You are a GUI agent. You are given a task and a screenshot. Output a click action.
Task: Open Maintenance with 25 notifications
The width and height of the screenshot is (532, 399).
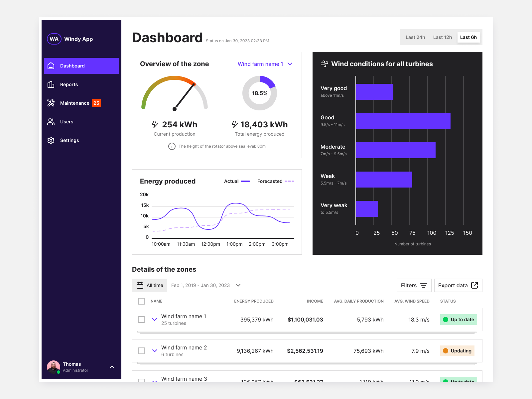point(74,103)
